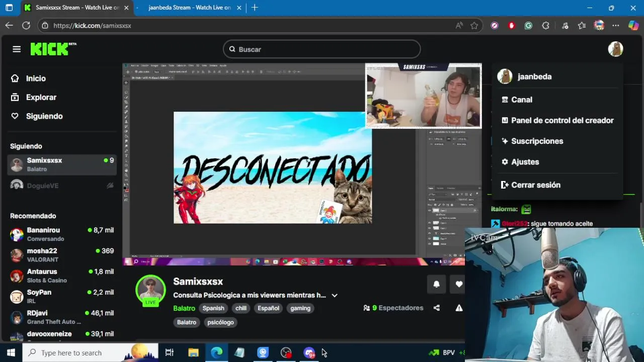Open Task View on the taskbar

coord(170,352)
